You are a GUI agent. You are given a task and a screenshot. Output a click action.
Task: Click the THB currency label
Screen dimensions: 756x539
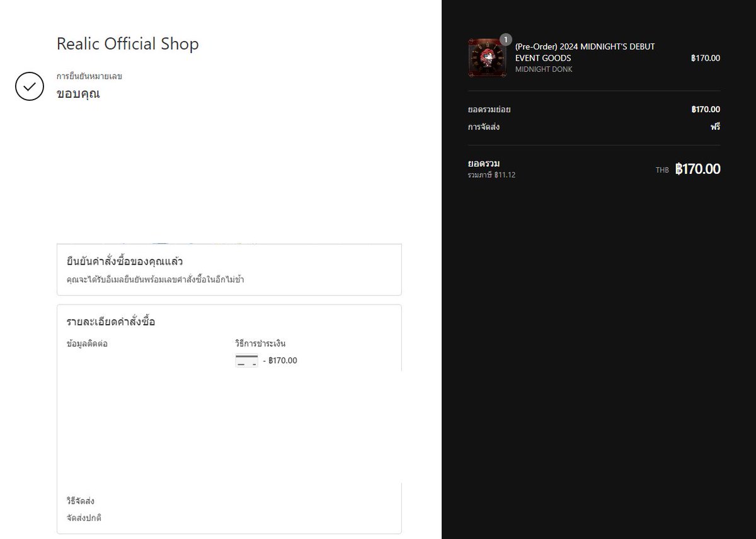click(x=662, y=170)
